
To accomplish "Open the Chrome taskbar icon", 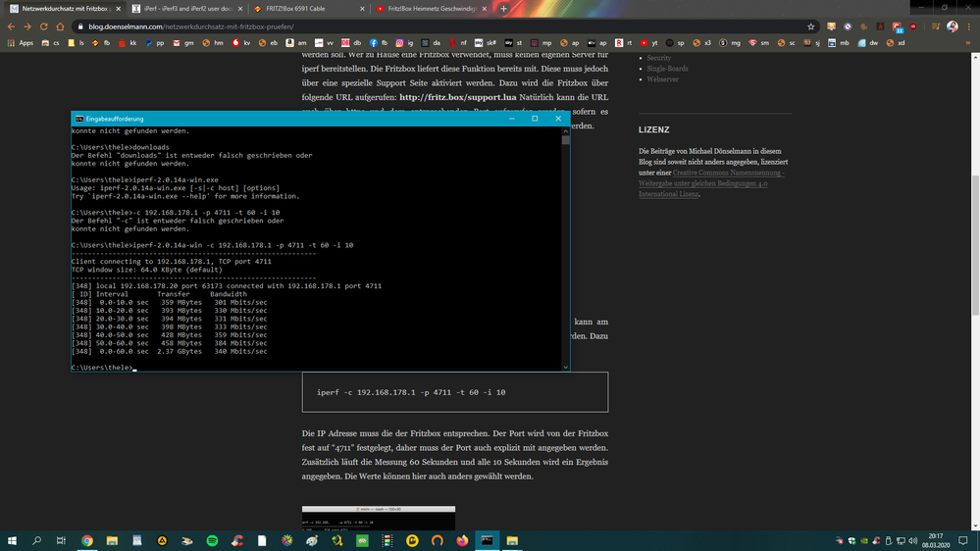I will (x=87, y=540).
